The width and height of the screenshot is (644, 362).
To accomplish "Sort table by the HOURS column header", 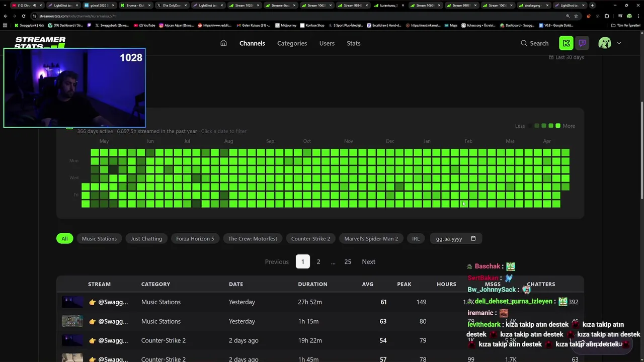I will [x=446, y=284].
